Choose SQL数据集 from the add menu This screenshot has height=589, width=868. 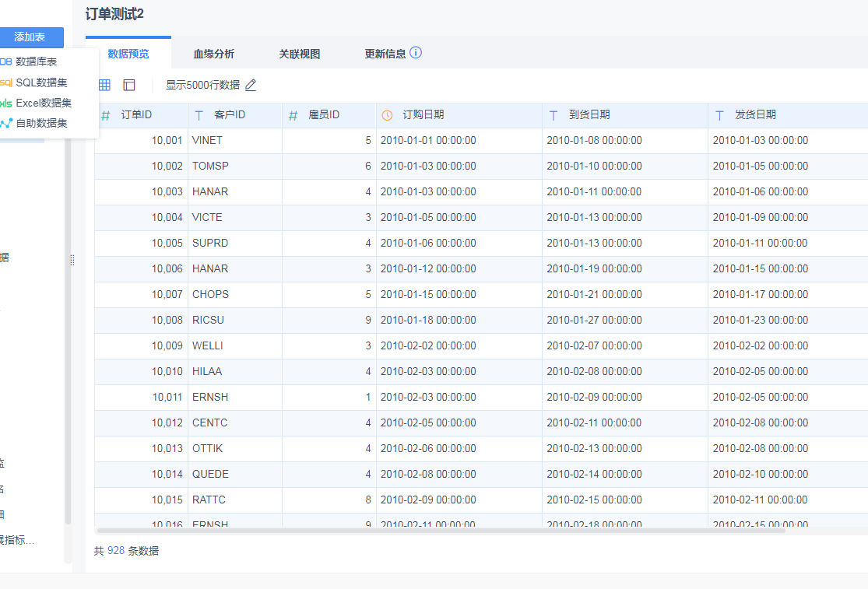40,82
